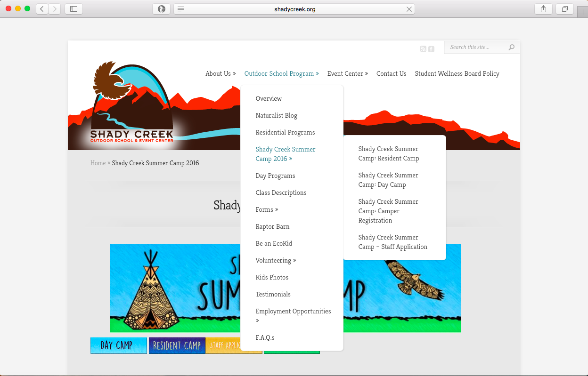
Task: Submit search with the magnifier icon
Action: click(512, 47)
